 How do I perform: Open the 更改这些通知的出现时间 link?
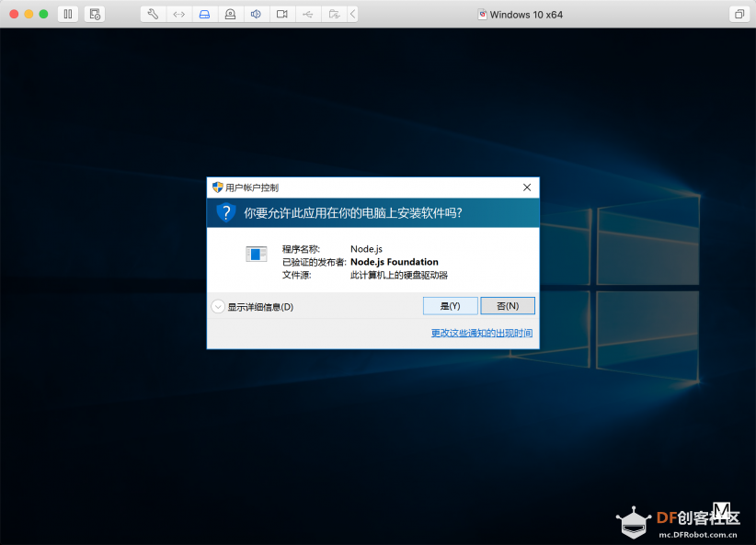click(x=482, y=333)
